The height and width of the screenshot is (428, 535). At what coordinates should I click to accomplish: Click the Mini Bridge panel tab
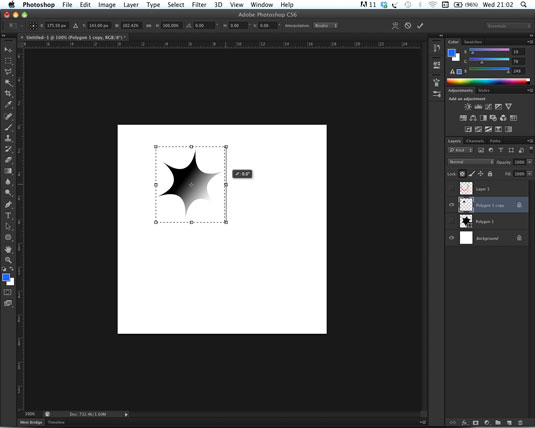click(x=31, y=422)
